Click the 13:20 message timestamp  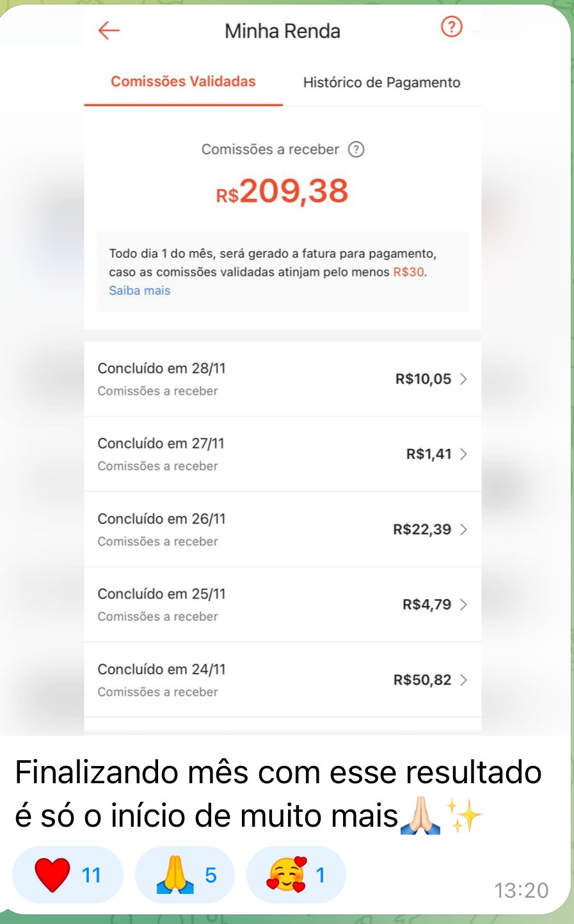[x=521, y=890]
